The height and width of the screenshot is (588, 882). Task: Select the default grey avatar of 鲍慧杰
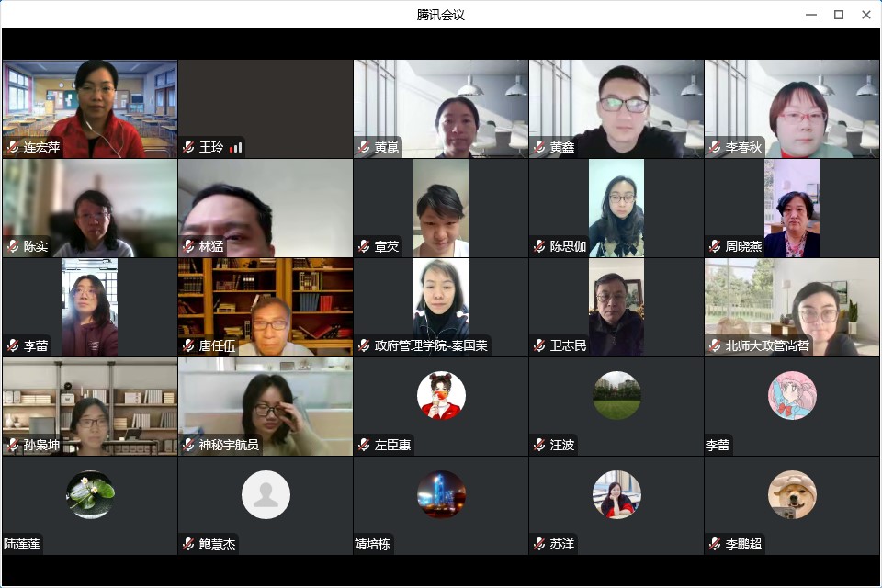[x=266, y=494]
